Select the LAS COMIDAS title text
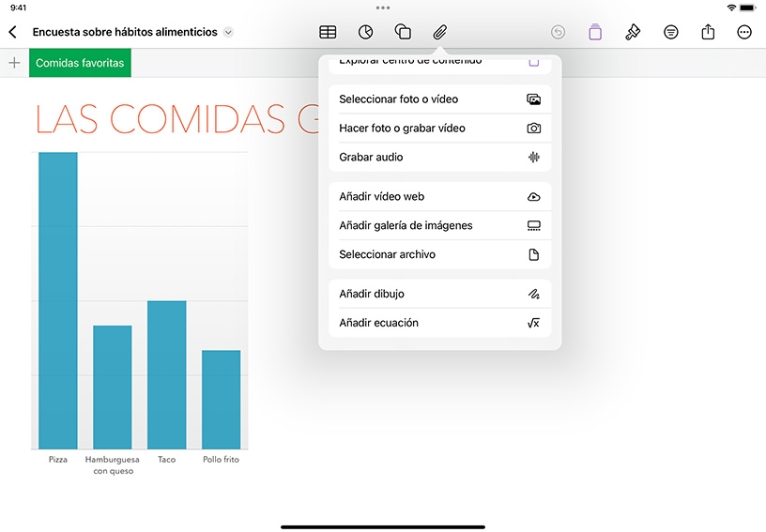Viewport: 766px width, 532px height. coord(177,118)
